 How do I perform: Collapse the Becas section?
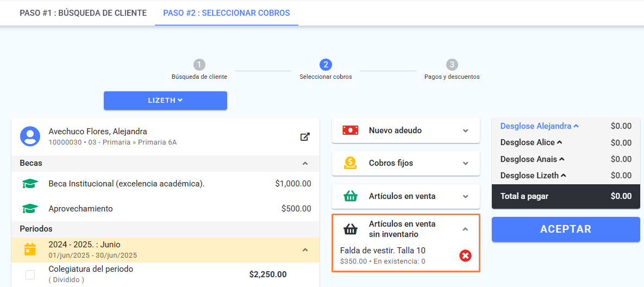coord(305,163)
